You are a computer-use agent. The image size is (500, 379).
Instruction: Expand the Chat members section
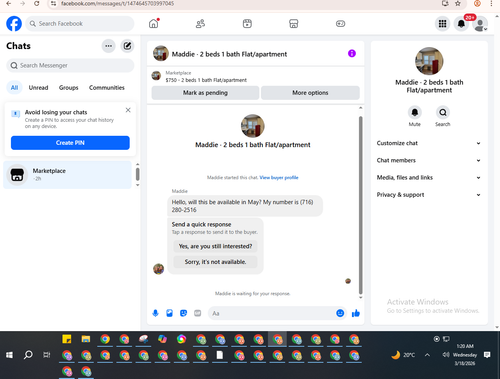(x=429, y=160)
